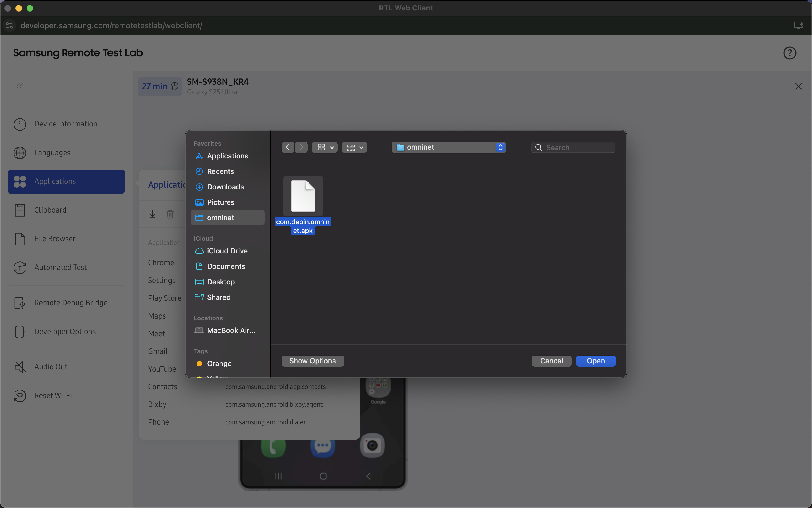Viewport: 812px width, 508px height.
Task: Select Chrome in application list
Action: (161, 263)
